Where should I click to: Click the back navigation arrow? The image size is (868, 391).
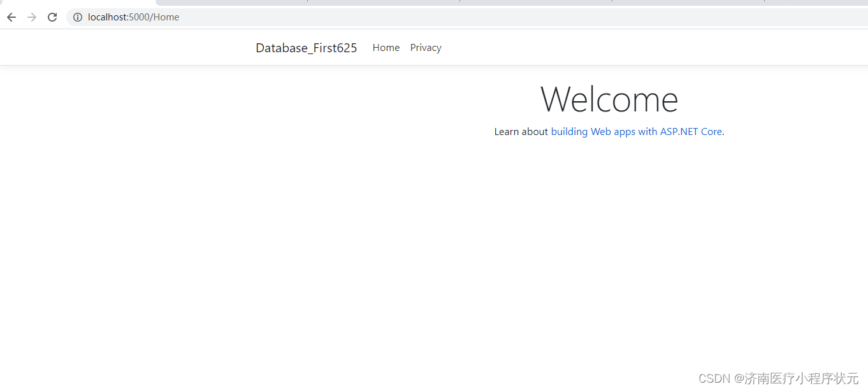[11, 17]
